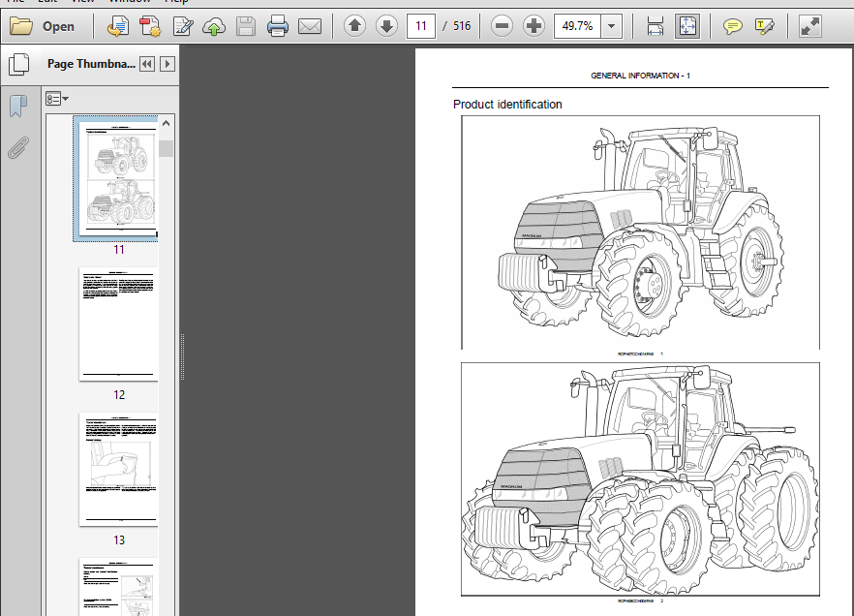Click the Add Sticky Note comment icon

732,26
